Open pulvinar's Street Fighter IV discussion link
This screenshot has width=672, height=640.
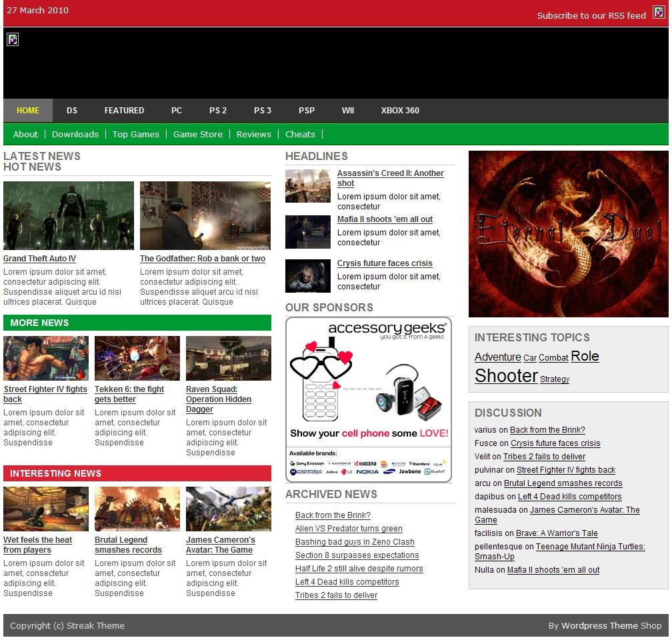coord(566,470)
